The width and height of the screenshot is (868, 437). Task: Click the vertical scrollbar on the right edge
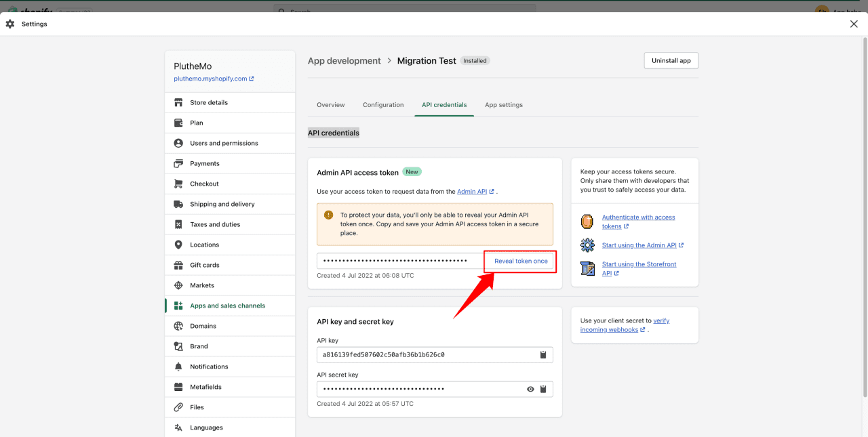tap(864, 217)
